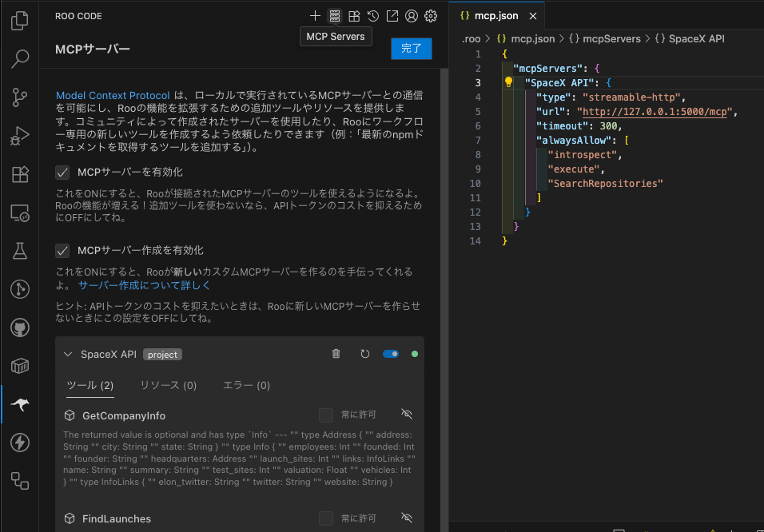Image resolution: width=764 pixels, height=532 pixels.
Task: Click the "SearchRepositories" string in editor
Action: coord(605,183)
